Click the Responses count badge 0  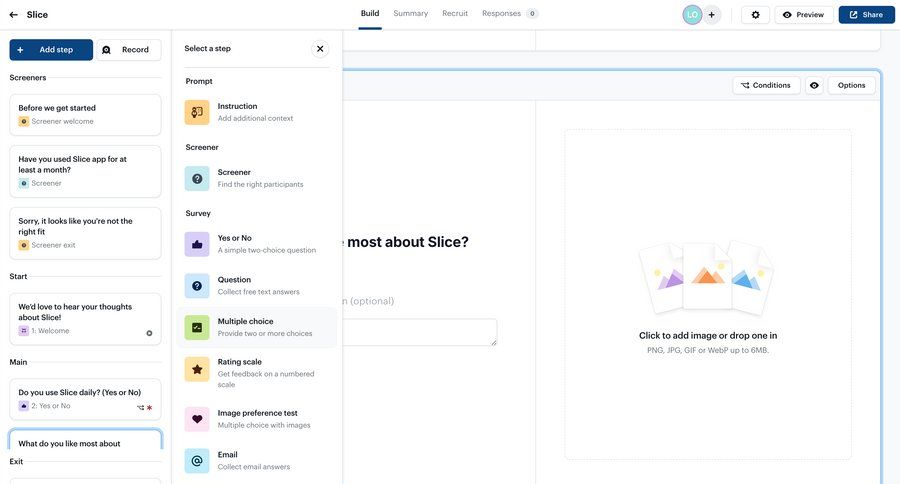[x=532, y=13]
